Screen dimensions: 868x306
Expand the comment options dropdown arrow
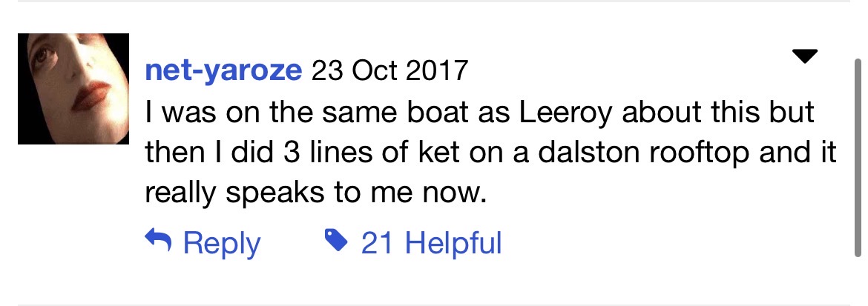point(804,56)
